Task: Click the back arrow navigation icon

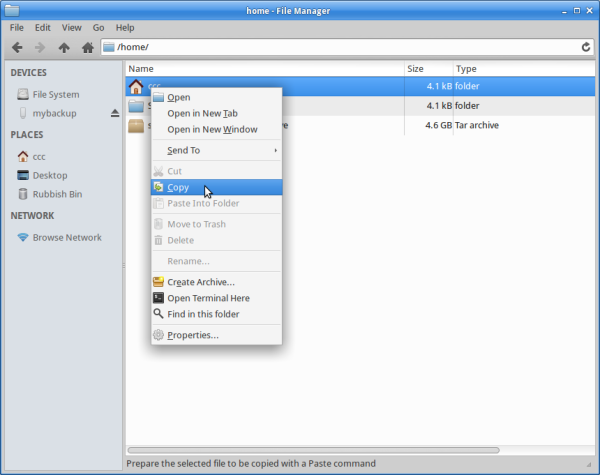Action: (x=17, y=47)
